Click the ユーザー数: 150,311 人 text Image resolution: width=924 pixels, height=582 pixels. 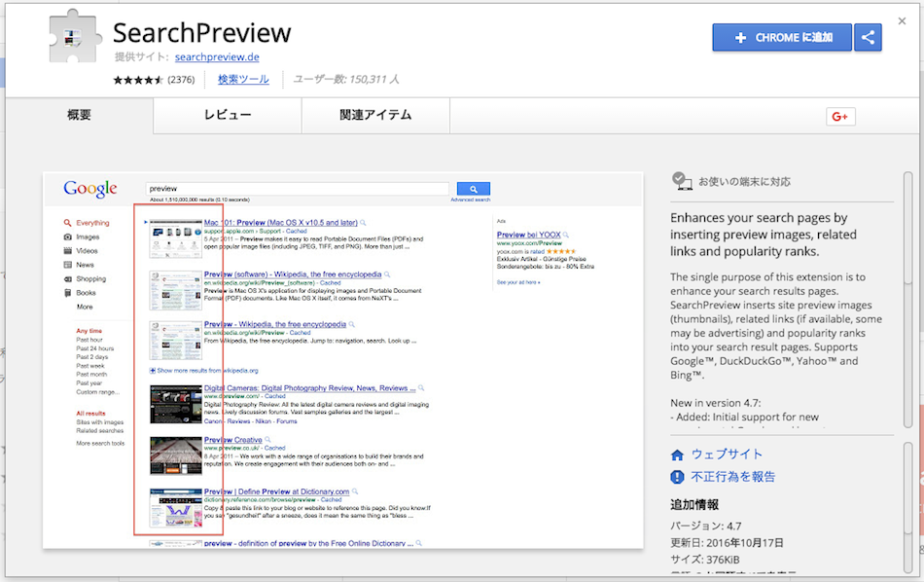coord(346,79)
